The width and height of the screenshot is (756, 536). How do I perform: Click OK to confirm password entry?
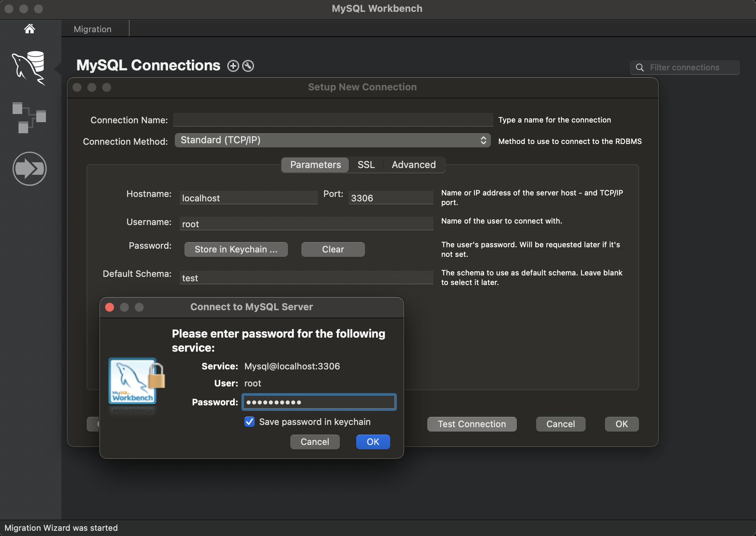(x=373, y=442)
